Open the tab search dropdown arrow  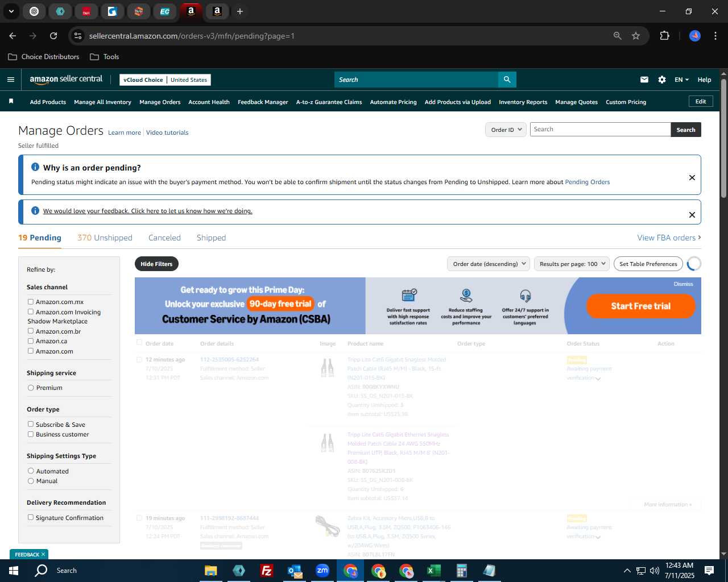point(11,11)
